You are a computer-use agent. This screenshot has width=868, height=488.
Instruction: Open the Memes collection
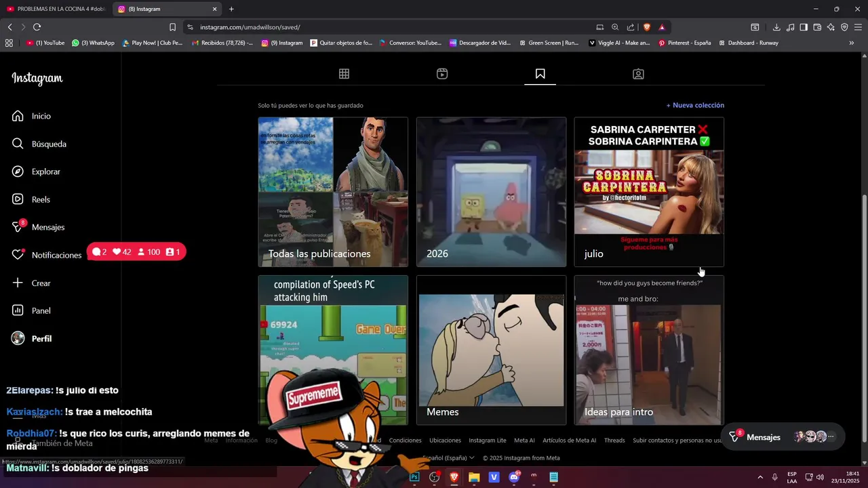491,350
